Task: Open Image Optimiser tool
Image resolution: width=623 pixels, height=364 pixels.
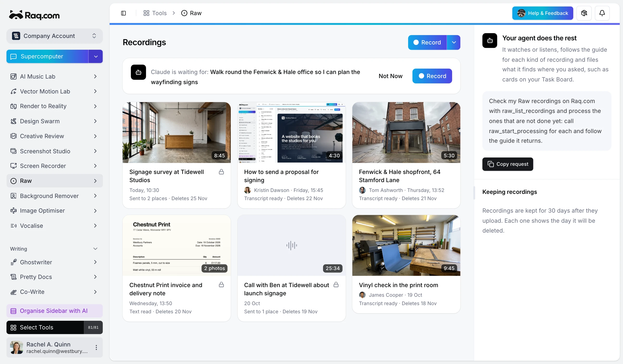Action: coord(54,210)
